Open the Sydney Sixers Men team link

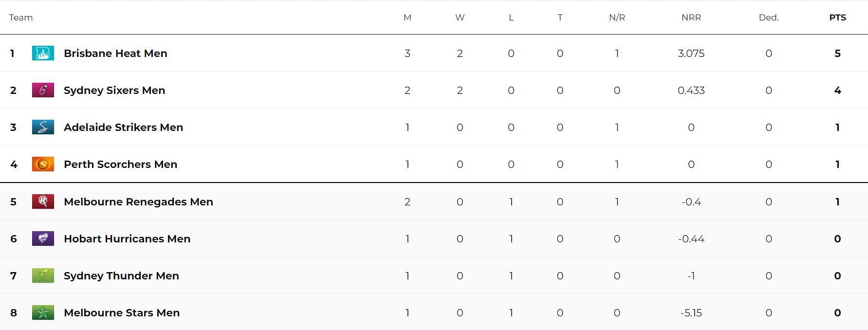pos(114,90)
